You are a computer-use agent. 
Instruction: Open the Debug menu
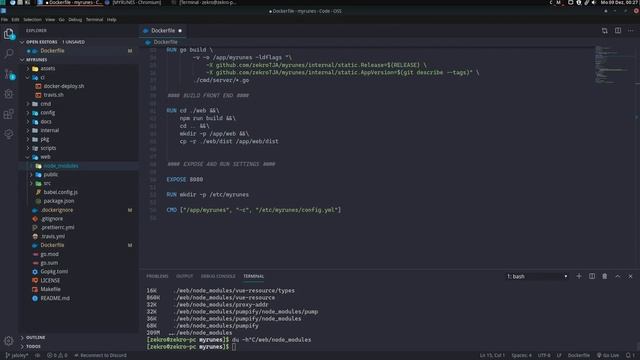point(75,20)
